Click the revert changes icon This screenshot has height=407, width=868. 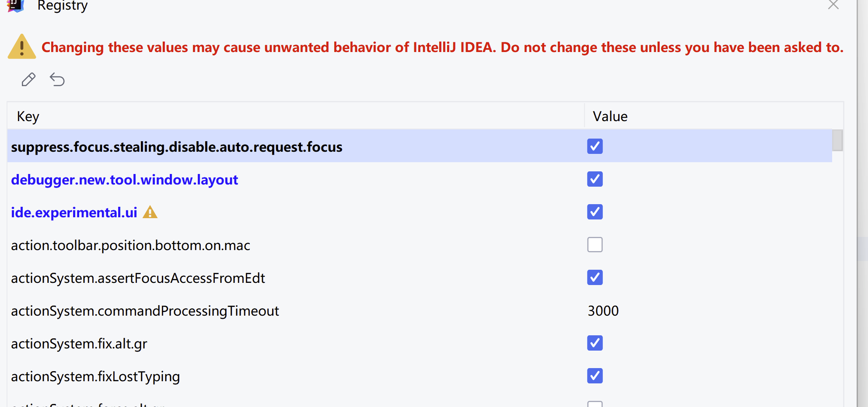(x=57, y=79)
